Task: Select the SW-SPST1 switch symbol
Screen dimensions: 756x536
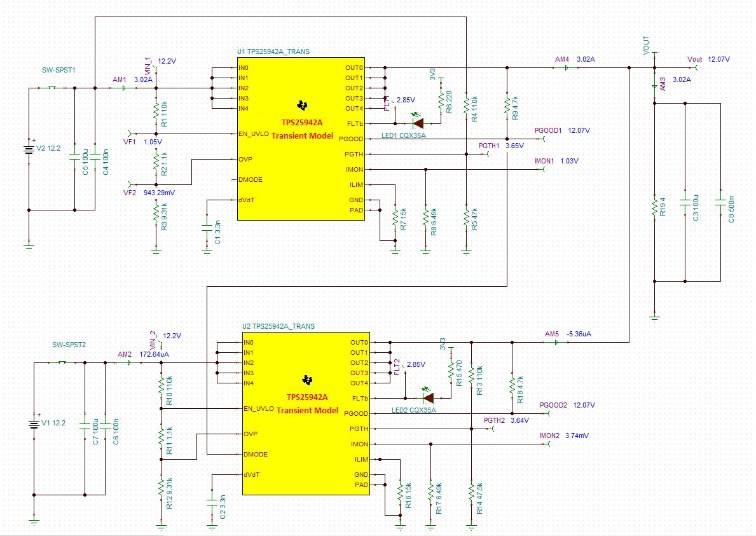Action: (x=52, y=88)
